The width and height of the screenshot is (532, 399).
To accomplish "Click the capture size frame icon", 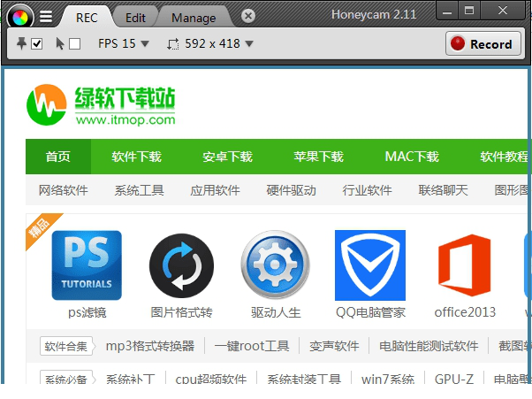I will click(172, 44).
